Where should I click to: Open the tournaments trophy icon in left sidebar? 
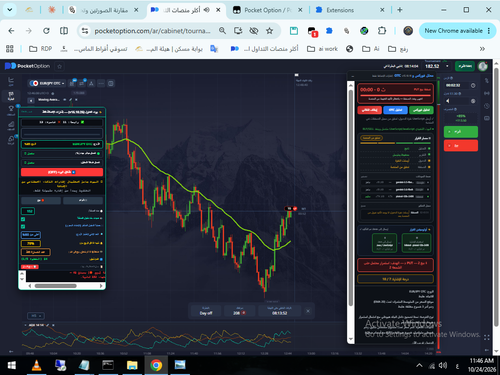pos(11,110)
